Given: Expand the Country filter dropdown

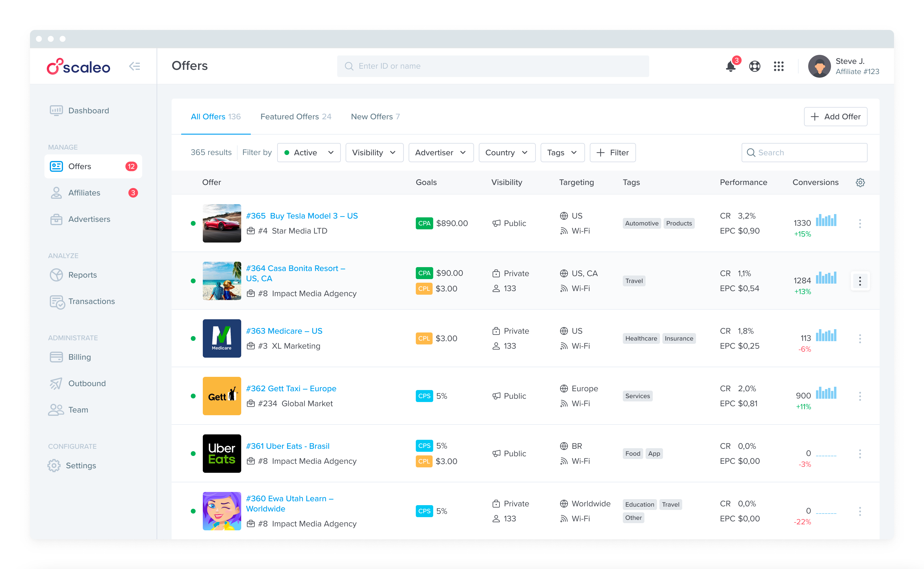Looking at the screenshot, I should (507, 152).
